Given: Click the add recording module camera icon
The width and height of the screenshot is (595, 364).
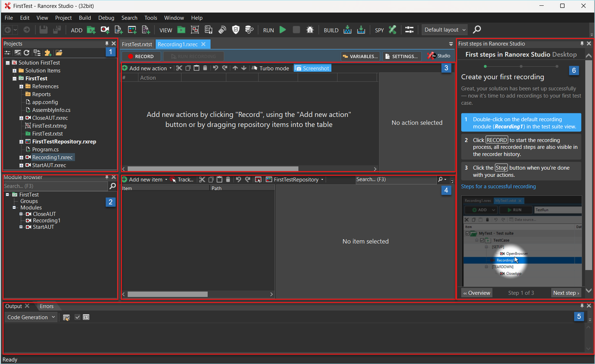Looking at the screenshot, I should [105, 30].
